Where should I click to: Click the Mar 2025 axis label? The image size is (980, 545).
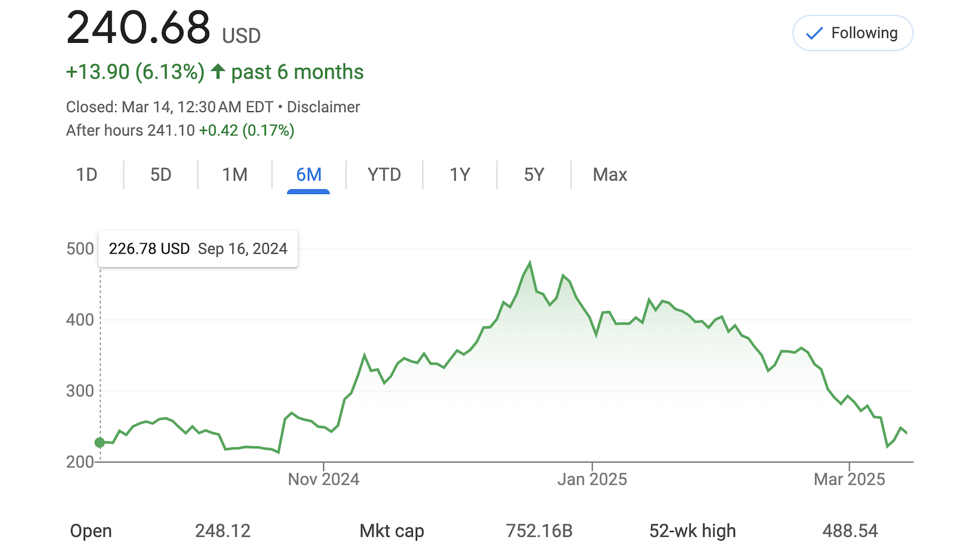click(x=849, y=479)
